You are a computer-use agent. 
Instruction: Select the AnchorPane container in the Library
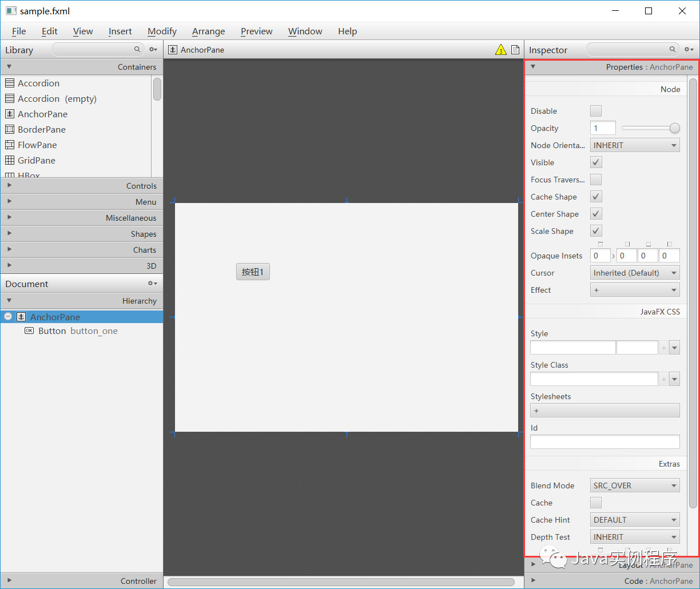(x=42, y=114)
